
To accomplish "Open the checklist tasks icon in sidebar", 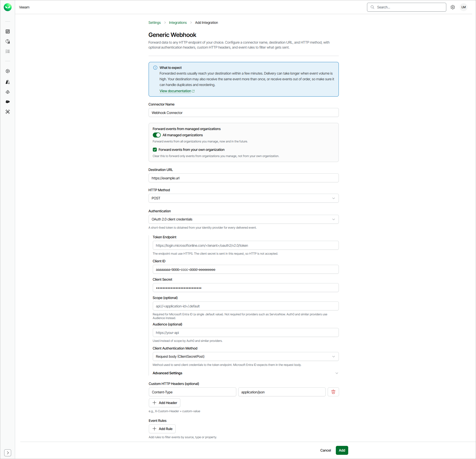I will click(x=8, y=51).
